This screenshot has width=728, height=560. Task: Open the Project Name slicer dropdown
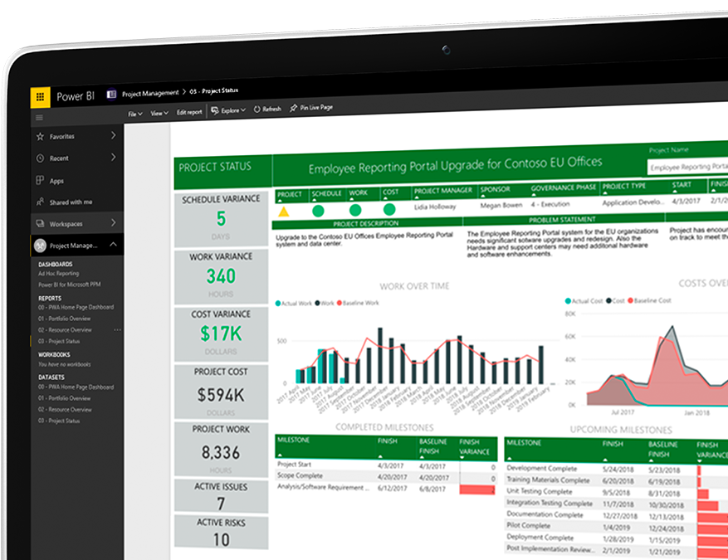pos(687,167)
